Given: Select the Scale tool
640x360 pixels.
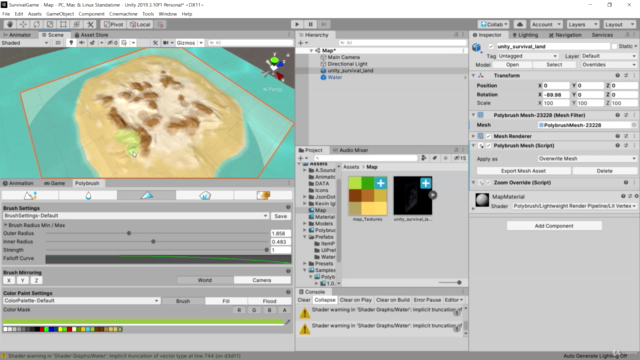Looking at the screenshot, I should [50, 24].
